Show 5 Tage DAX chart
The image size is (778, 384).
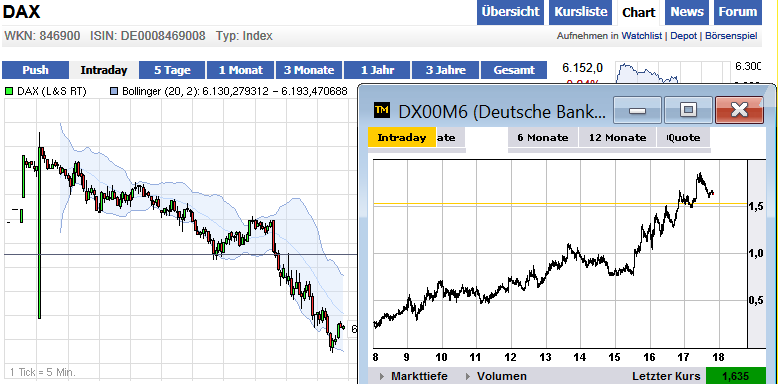coord(172,70)
